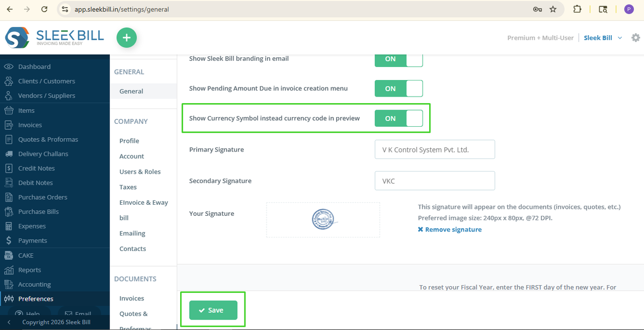
Task: Click the Invoices document icon
Action: (x=9, y=125)
